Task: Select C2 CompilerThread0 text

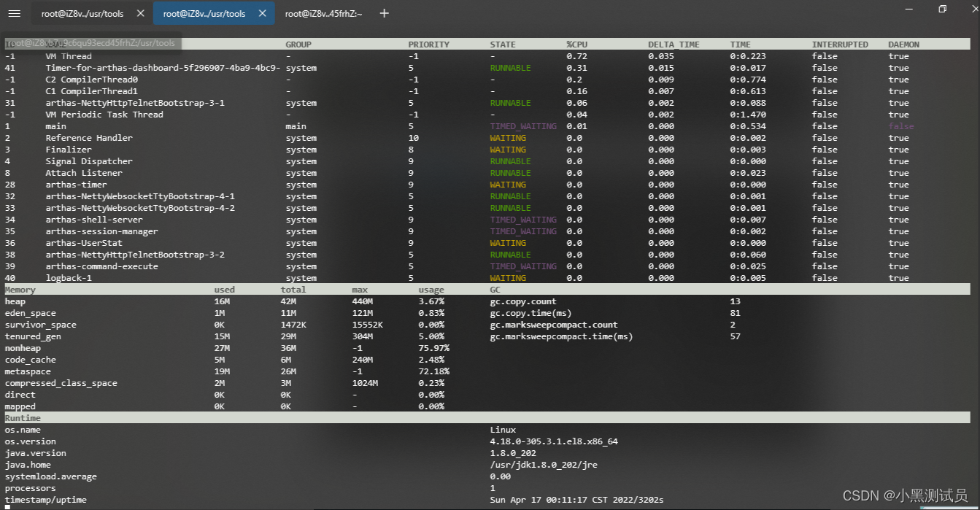Action: coord(91,80)
